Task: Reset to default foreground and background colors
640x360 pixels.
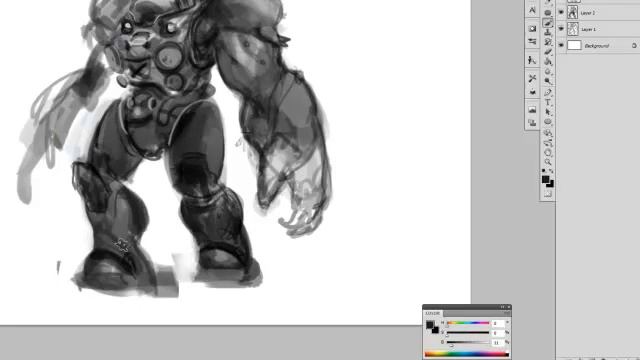Action: point(544,171)
